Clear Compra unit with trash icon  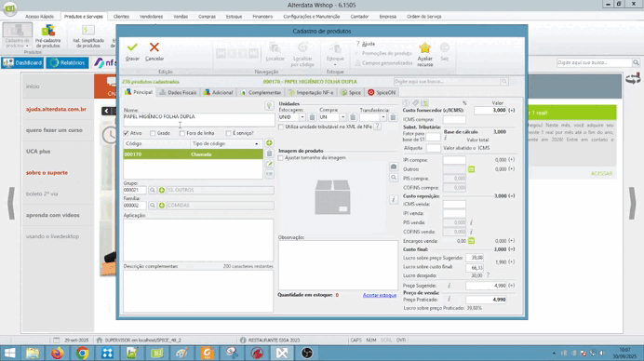[x=353, y=117]
